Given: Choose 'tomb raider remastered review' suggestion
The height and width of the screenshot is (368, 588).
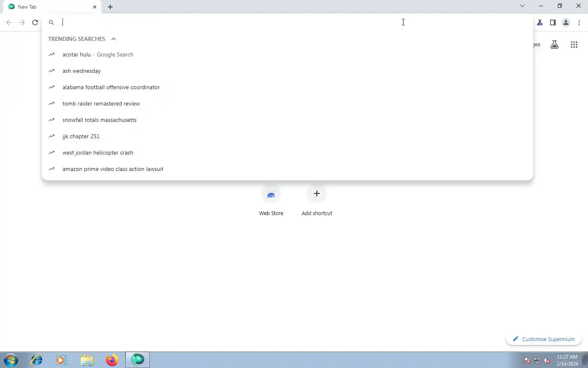Looking at the screenshot, I should point(287,103).
